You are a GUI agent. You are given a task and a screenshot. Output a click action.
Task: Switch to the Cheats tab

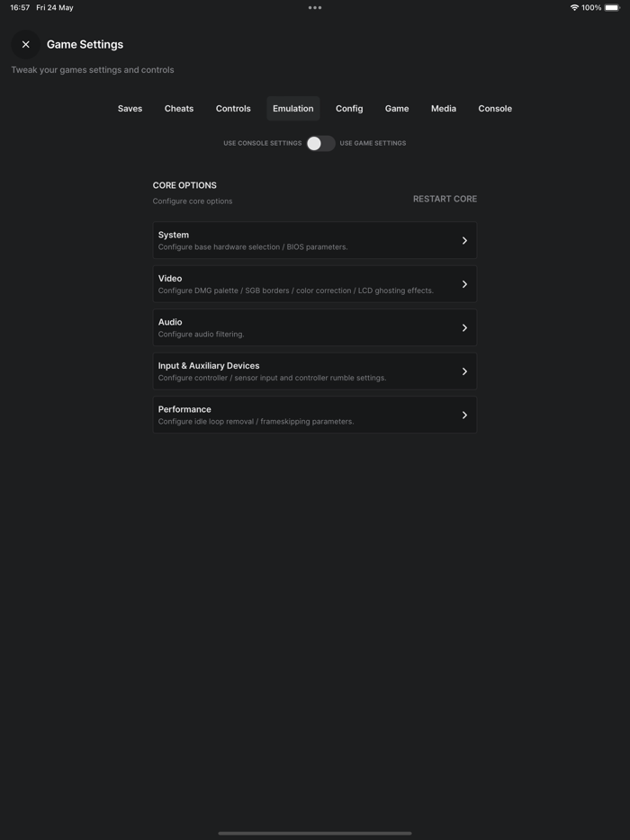point(178,108)
